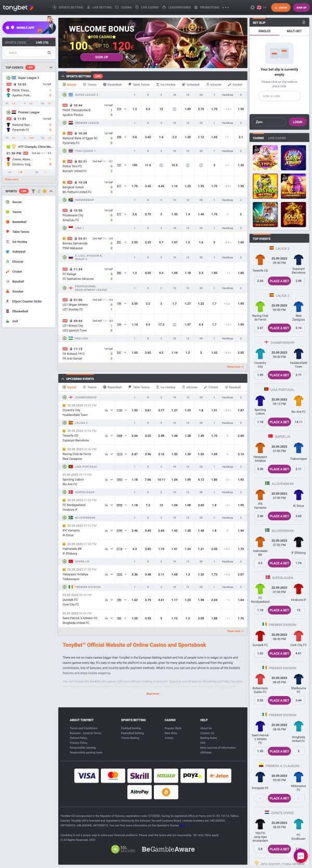The image size is (312, 868).
Task: Open more options dots in top navigation
Action: coord(226,8)
